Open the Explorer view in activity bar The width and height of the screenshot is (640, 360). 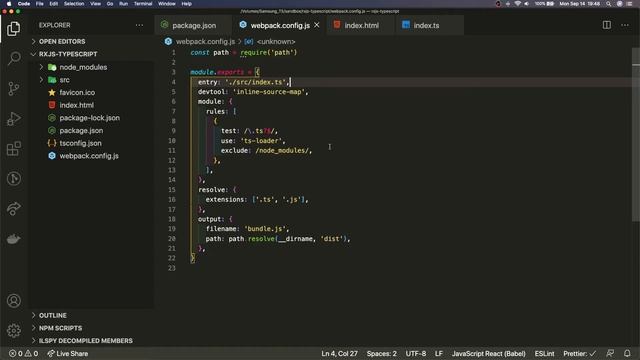(13, 29)
